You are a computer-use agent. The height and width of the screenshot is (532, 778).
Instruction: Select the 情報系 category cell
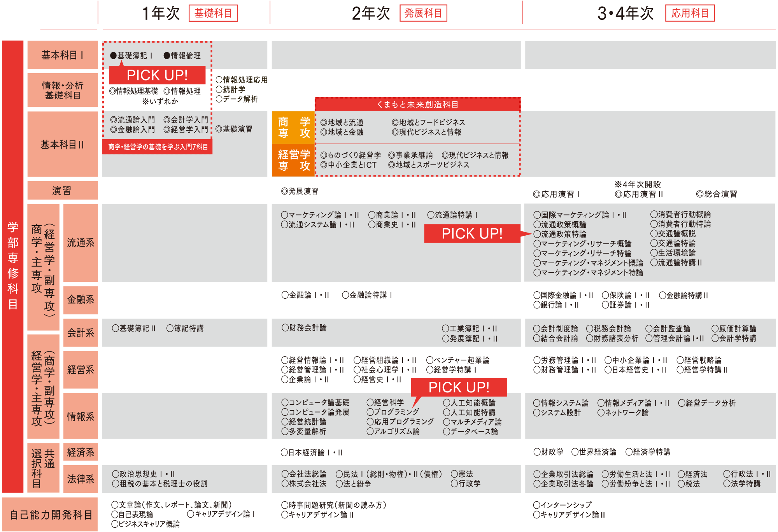coord(81,416)
